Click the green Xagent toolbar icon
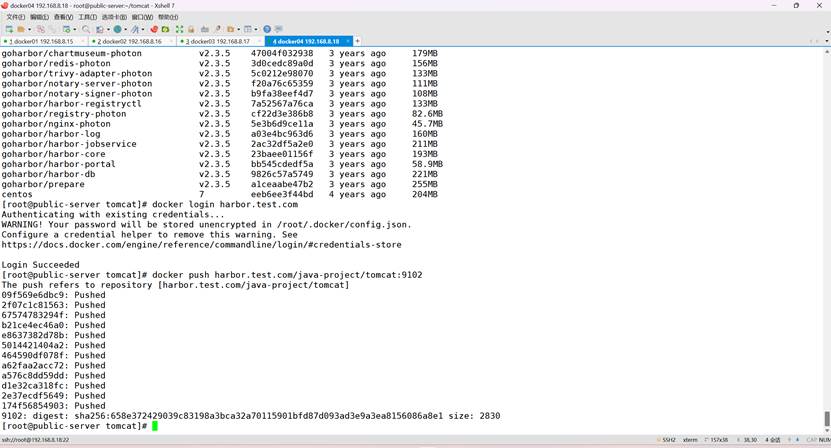This screenshot has height=448, width=831. pos(165,29)
